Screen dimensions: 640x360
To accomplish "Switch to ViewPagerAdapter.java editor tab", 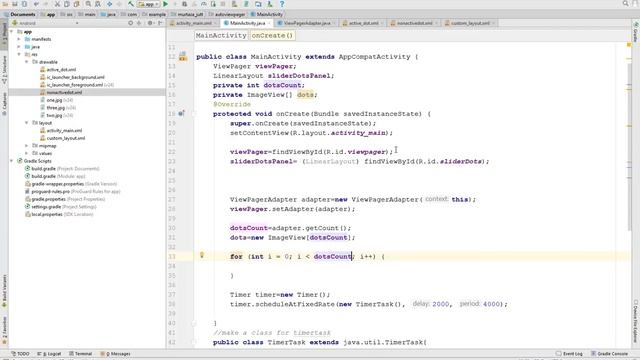I will [307, 23].
